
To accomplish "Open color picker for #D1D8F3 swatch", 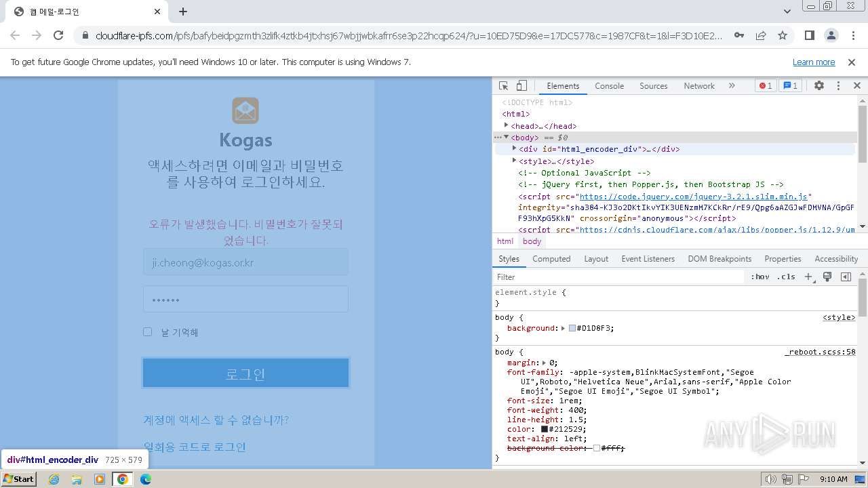I will tap(572, 328).
